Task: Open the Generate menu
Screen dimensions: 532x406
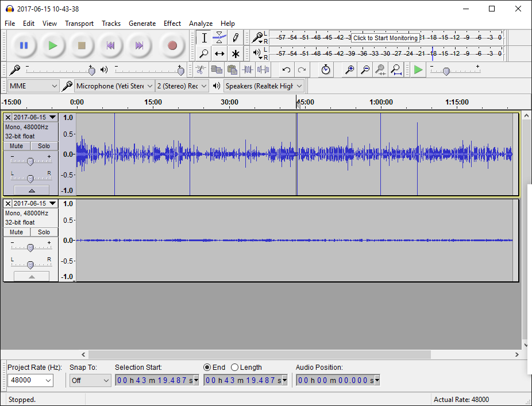Action: pos(142,24)
